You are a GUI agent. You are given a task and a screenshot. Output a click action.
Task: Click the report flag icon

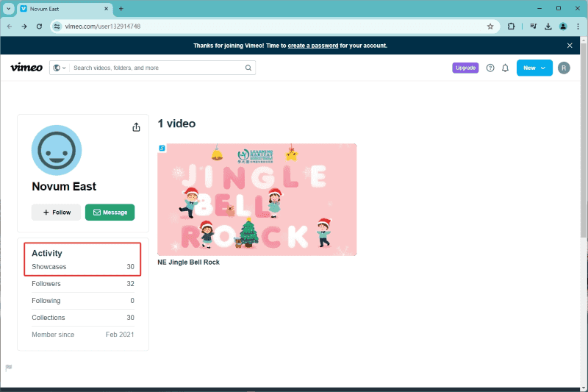pos(9,367)
